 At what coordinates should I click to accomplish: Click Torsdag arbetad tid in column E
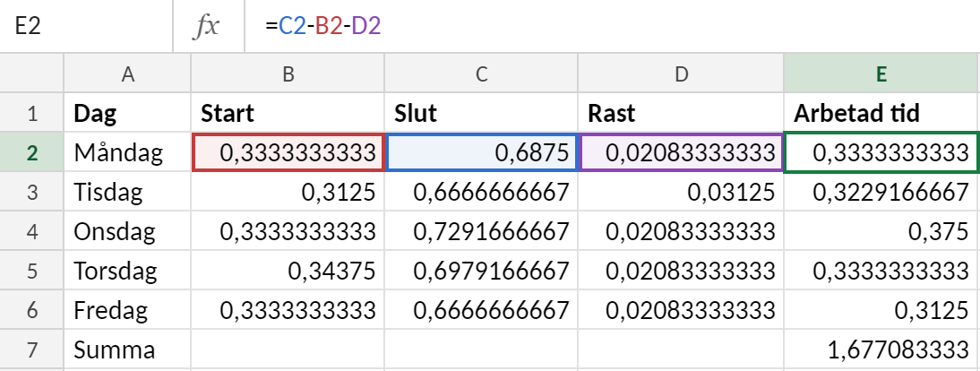coord(881,271)
